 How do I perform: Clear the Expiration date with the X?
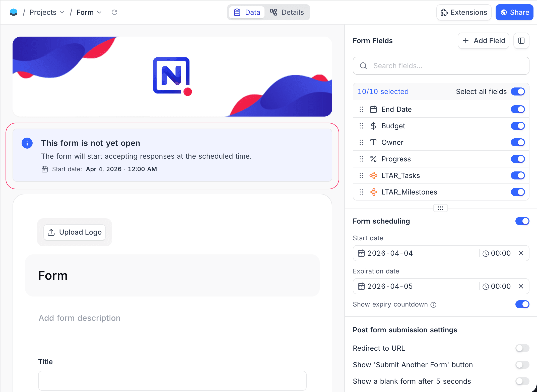coord(521,286)
